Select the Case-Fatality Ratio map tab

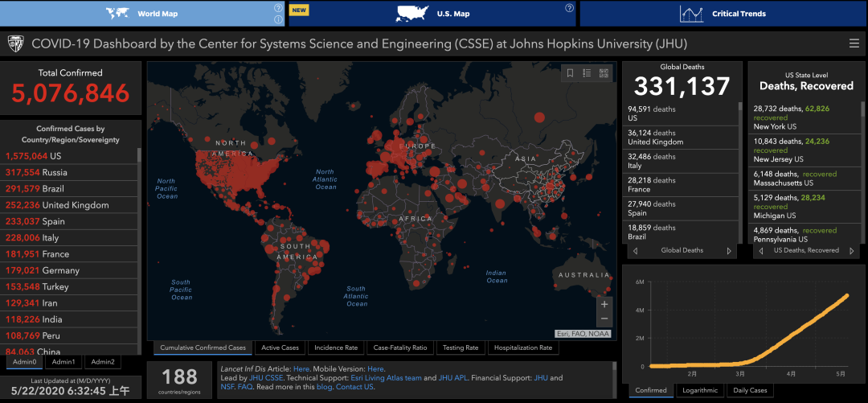(x=400, y=347)
